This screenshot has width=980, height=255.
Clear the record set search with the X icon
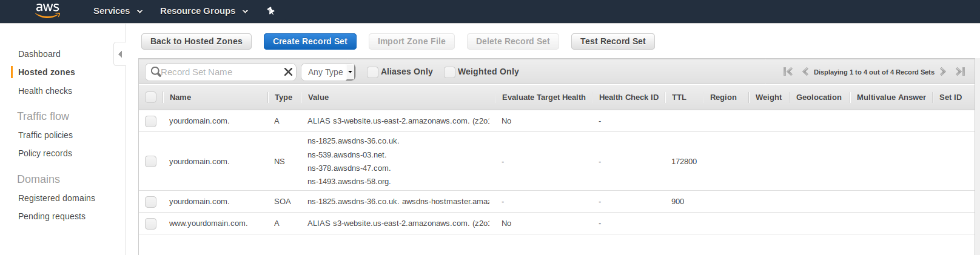[x=288, y=72]
